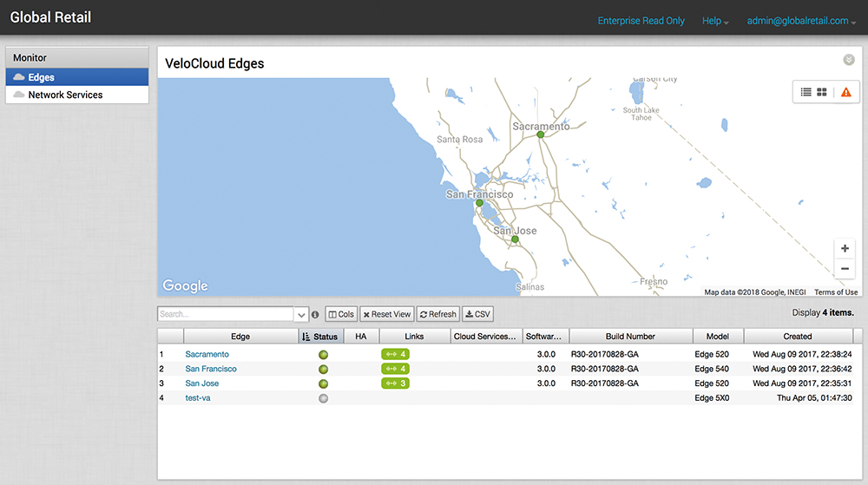Switch to list view icon on map
The width and height of the screenshot is (868, 485).
tap(806, 92)
